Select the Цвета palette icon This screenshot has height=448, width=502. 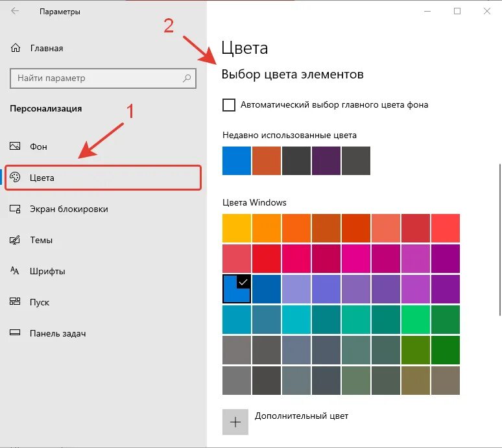tap(16, 178)
